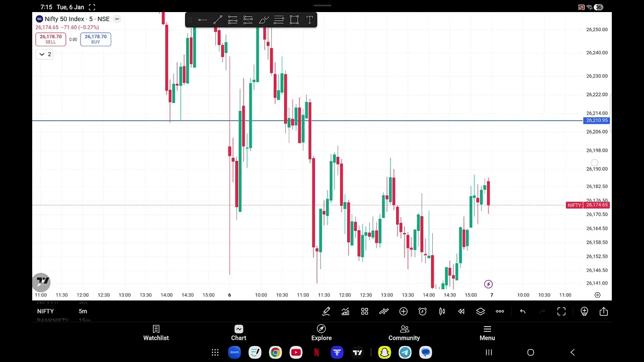
Task: Launch Zoom from the taskbar
Action: (234, 352)
